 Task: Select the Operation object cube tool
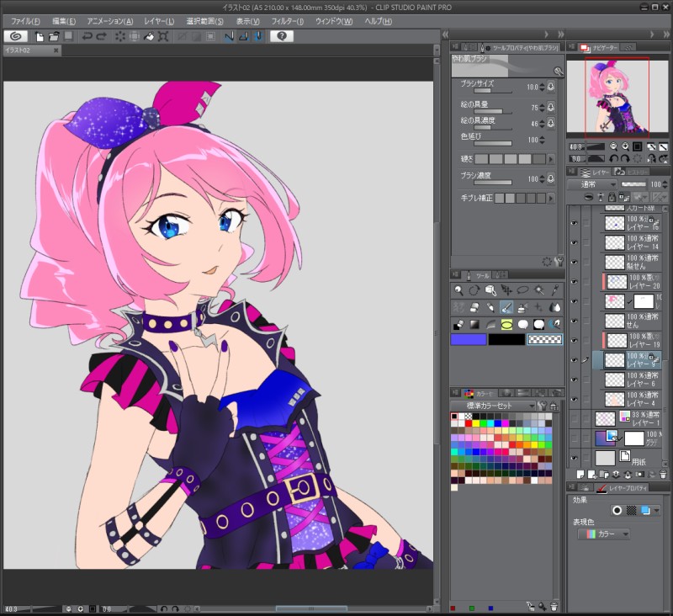[x=490, y=290]
